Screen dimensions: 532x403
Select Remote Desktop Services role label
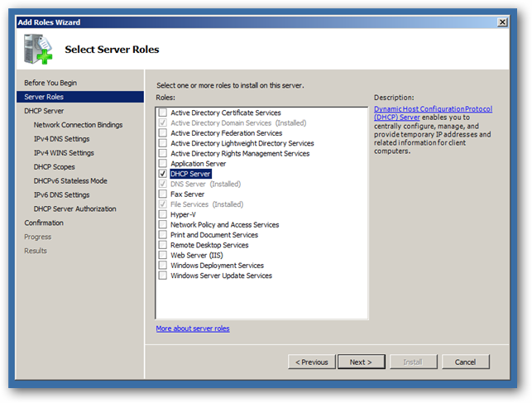209,245
